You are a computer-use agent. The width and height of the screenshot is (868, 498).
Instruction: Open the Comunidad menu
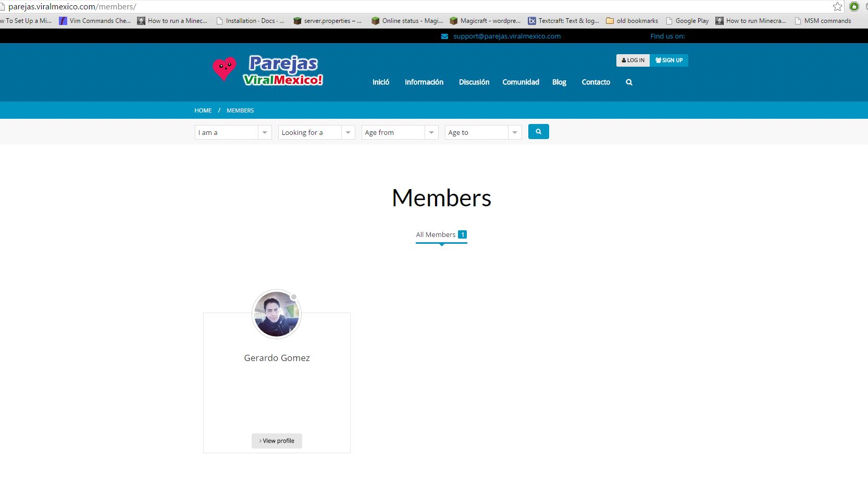520,82
